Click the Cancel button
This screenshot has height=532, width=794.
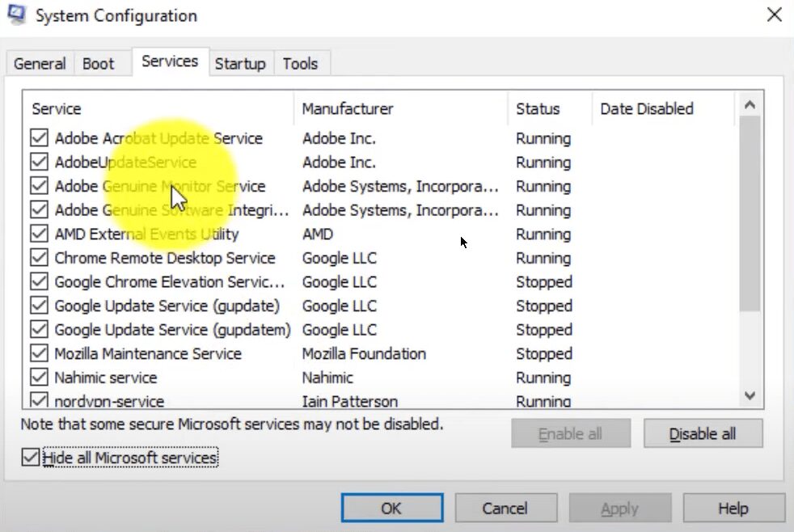tap(505, 509)
